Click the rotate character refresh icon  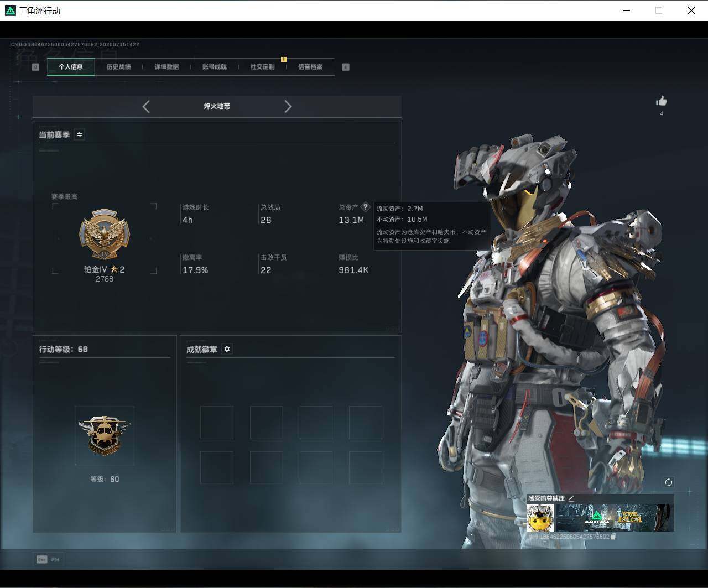point(668,482)
